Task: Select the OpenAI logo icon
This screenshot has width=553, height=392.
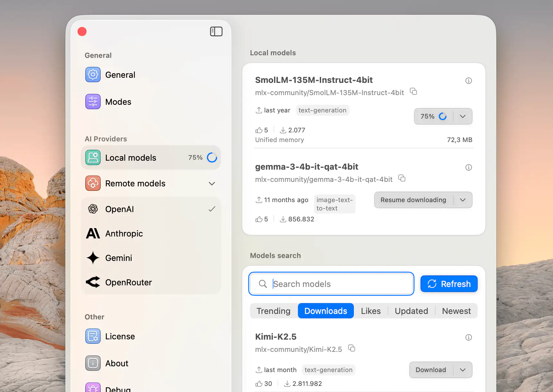Action: [93, 209]
